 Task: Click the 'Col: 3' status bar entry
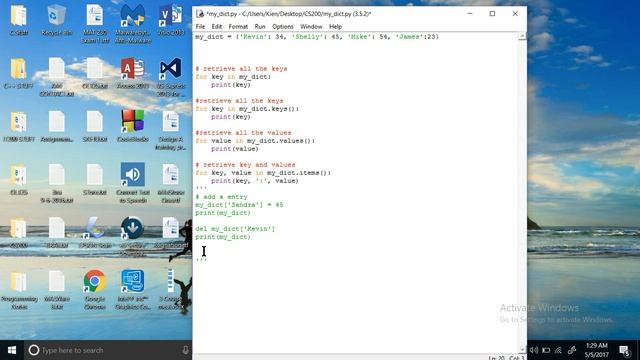pyautogui.click(x=516, y=358)
